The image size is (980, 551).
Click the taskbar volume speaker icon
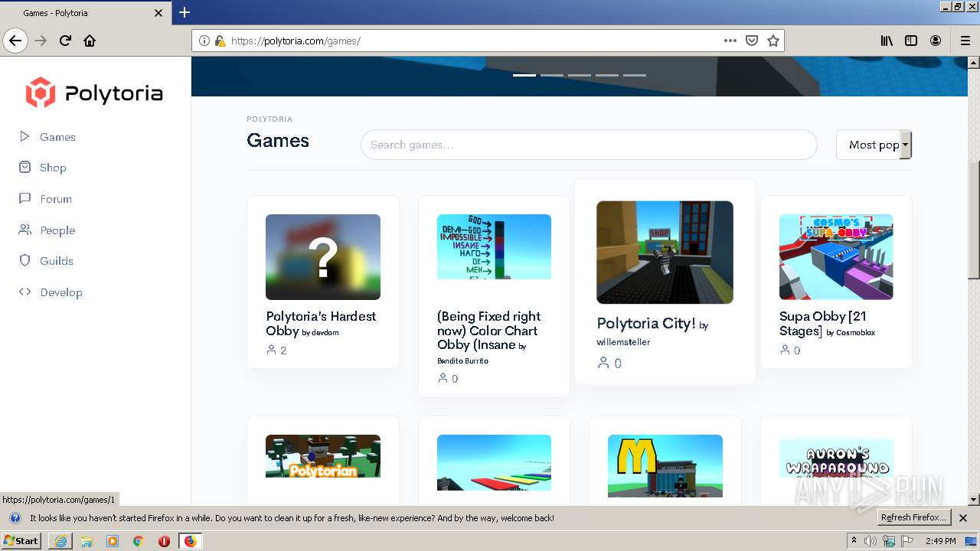pyautogui.click(x=871, y=541)
